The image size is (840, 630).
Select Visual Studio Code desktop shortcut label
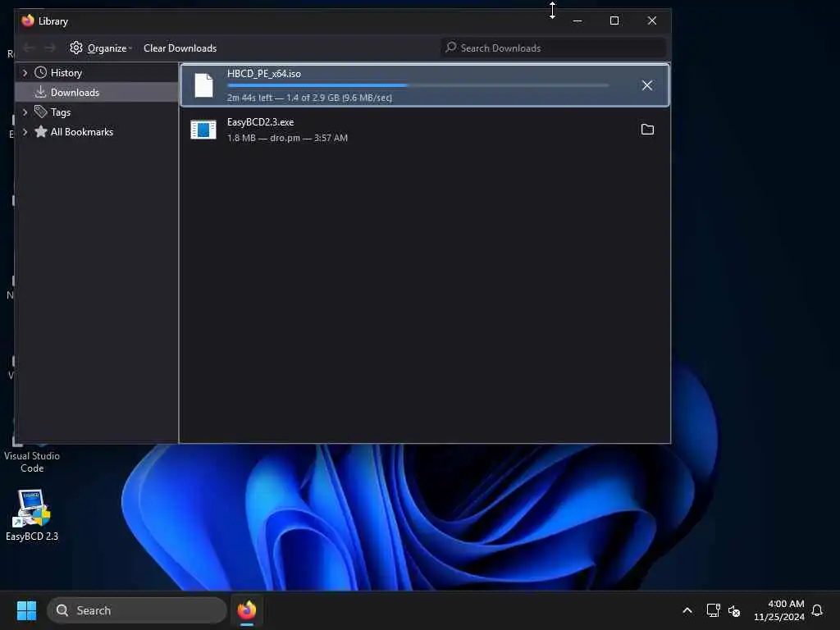(x=32, y=462)
